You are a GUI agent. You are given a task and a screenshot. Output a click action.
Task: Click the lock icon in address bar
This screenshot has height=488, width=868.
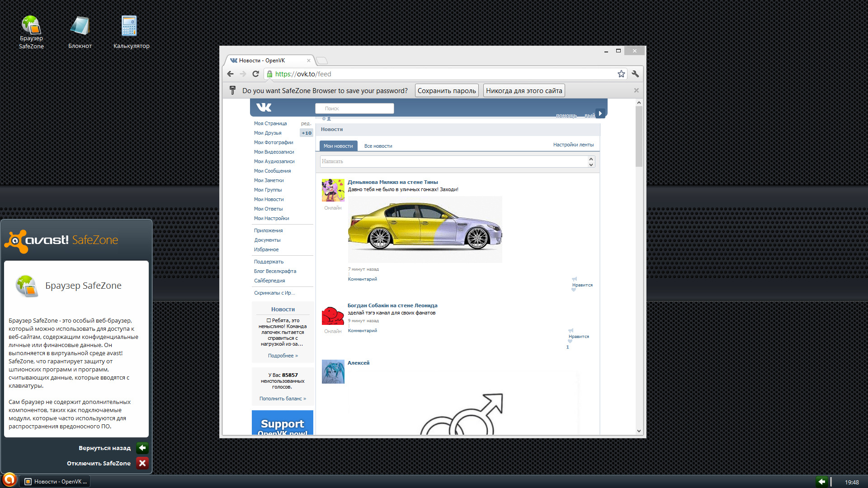(269, 74)
